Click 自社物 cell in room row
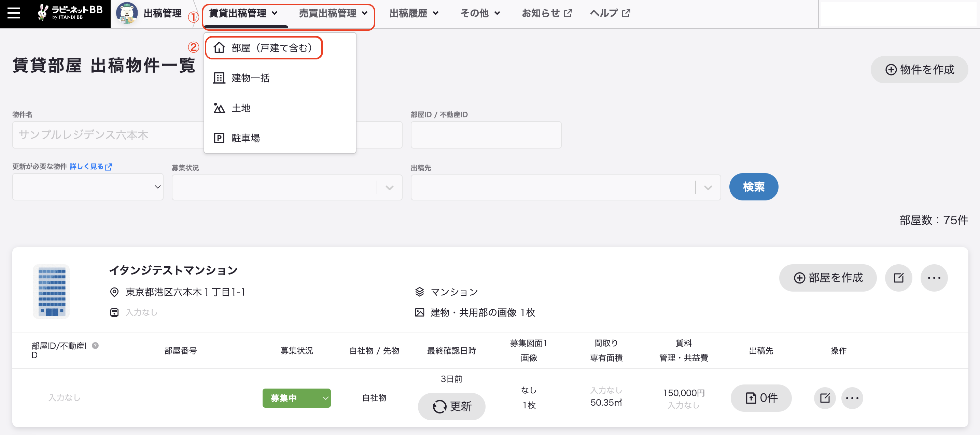The height and width of the screenshot is (435, 980). click(x=374, y=398)
